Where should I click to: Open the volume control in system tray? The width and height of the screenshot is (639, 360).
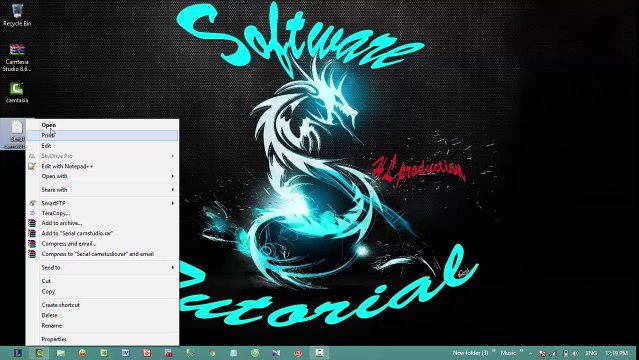(575, 353)
